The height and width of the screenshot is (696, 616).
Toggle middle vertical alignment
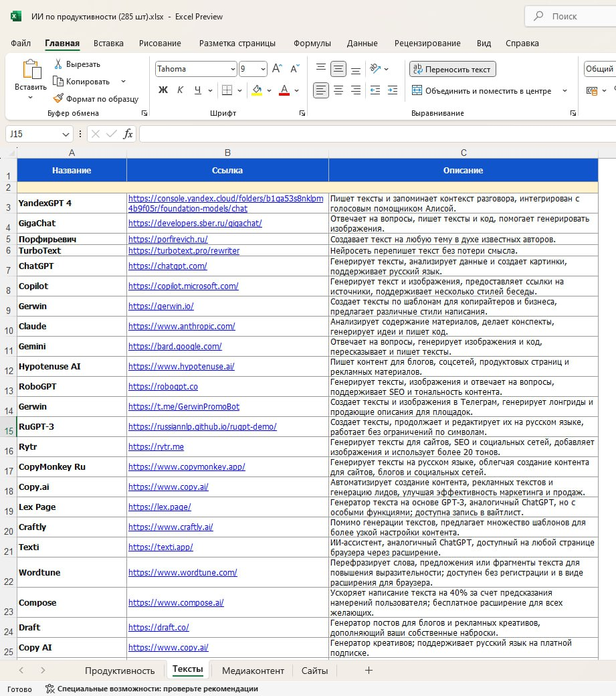pyautogui.click(x=338, y=68)
